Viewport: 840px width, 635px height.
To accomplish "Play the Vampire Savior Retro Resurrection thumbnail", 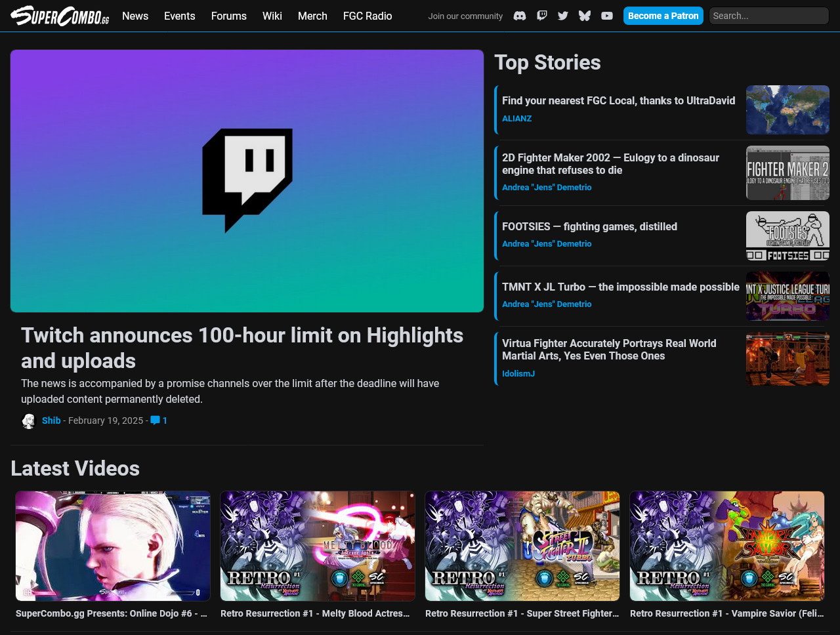I will [x=727, y=546].
